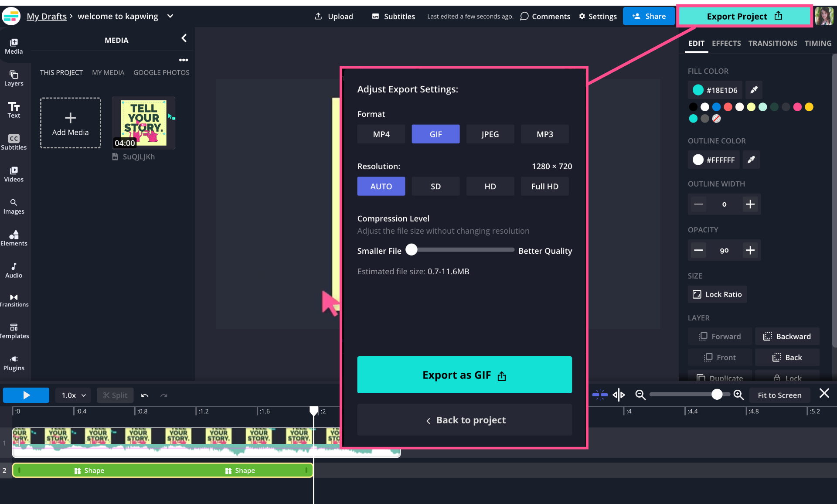Switch to the Google Photos tab
The height and width of the screenshot is (504, 837).
[161, 72]
